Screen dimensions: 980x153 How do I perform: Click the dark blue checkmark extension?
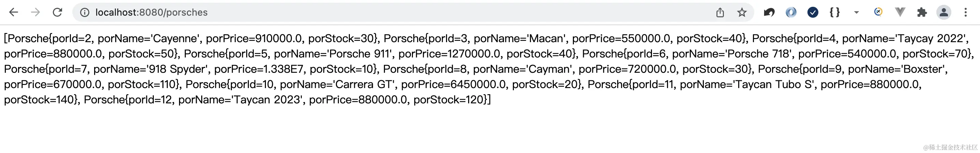pyautogui.click(x=813, y=13)
